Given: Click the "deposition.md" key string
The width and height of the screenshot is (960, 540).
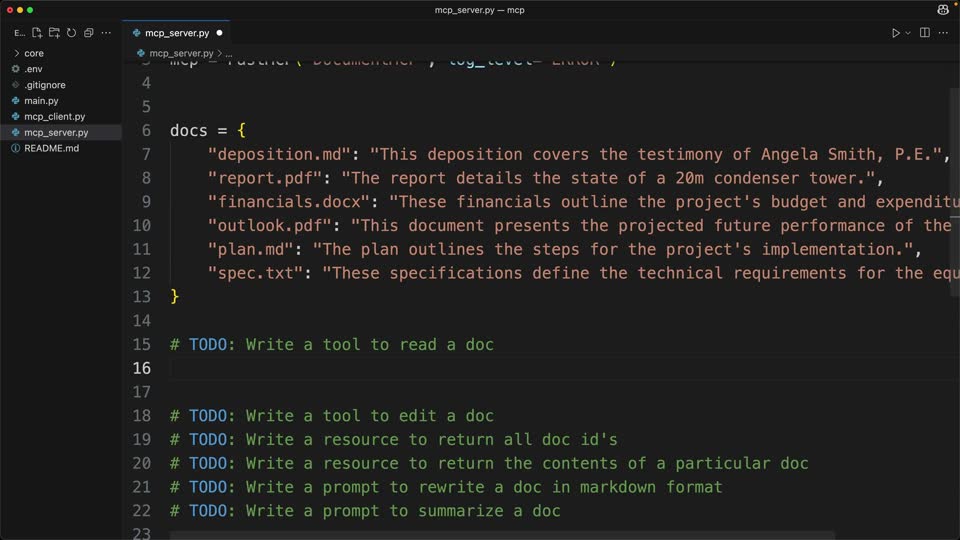Looking at the screenshot, I should point(279,154).
